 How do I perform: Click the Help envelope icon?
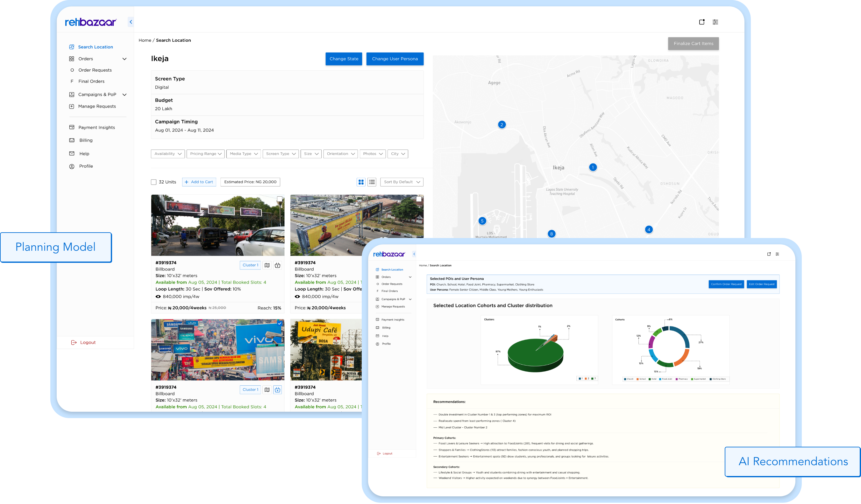[x=71, y=154]
